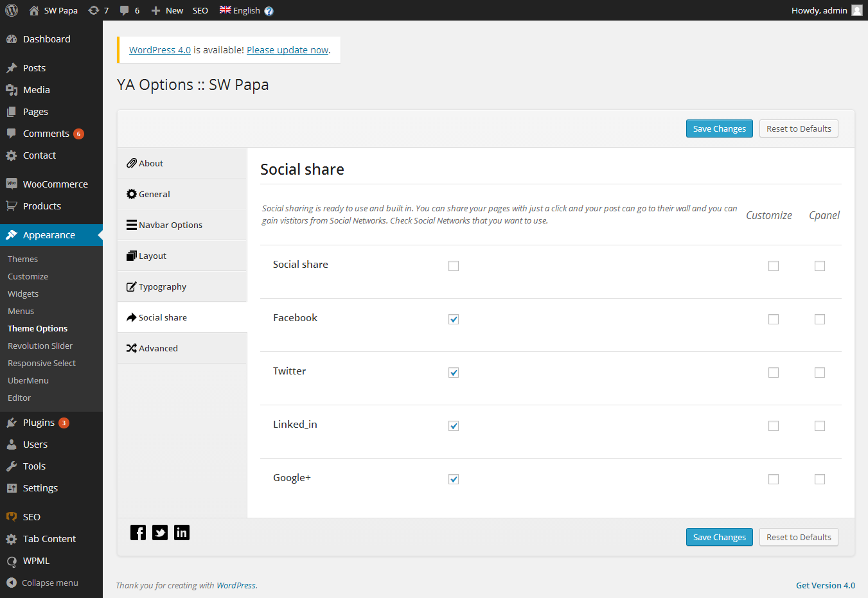Image resolution: width=868 pixels, height=598 pixels.
Task: Open Revolution Slider submenu item
Action: click(40, 346)
